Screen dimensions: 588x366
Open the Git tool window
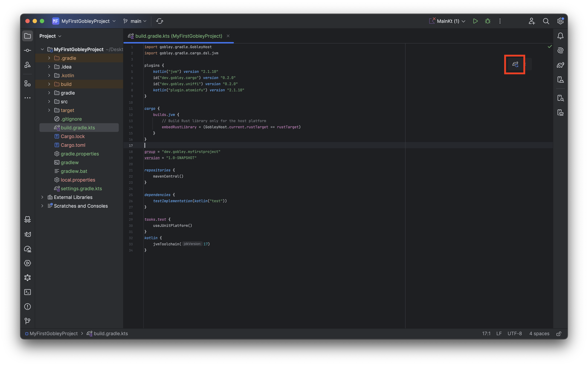(28, 321)
